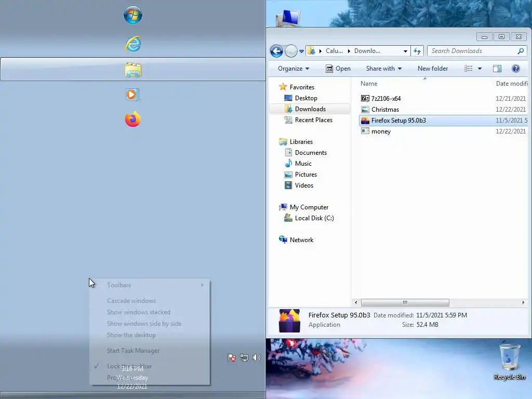Click the Firefox Setup 95.0b3 file icon

[365, 120]
